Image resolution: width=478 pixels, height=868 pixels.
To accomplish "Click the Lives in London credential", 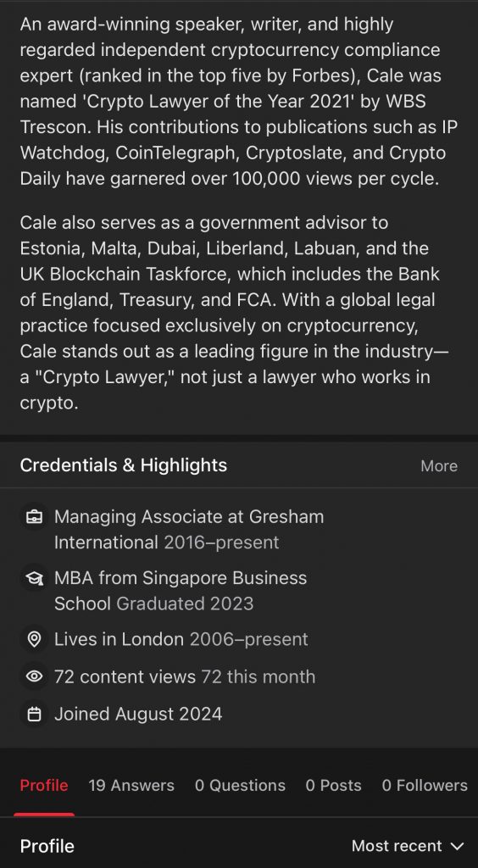I will [181, 639].
